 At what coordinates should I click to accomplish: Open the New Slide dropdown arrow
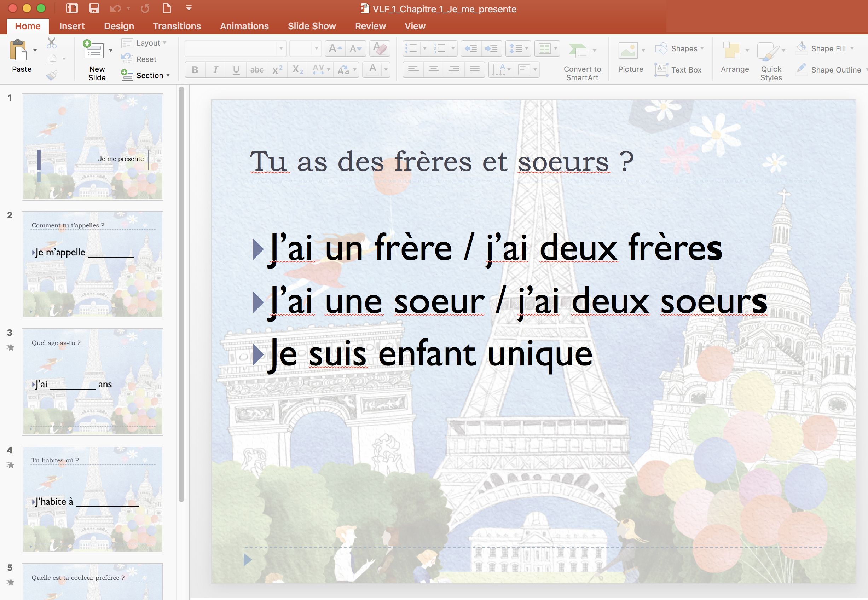tap(110, 50)
